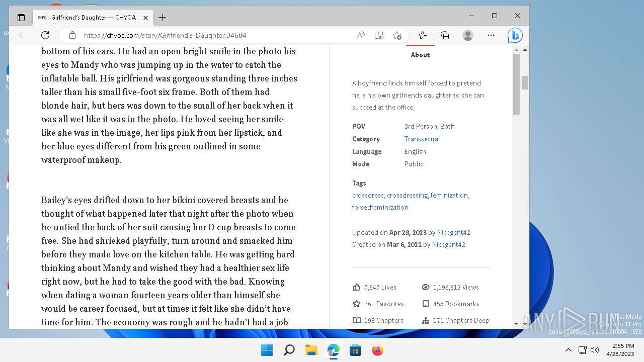This screenshot has width=644, height=362.
Task: Open the browser profile avatar
Action: (468, 35)
